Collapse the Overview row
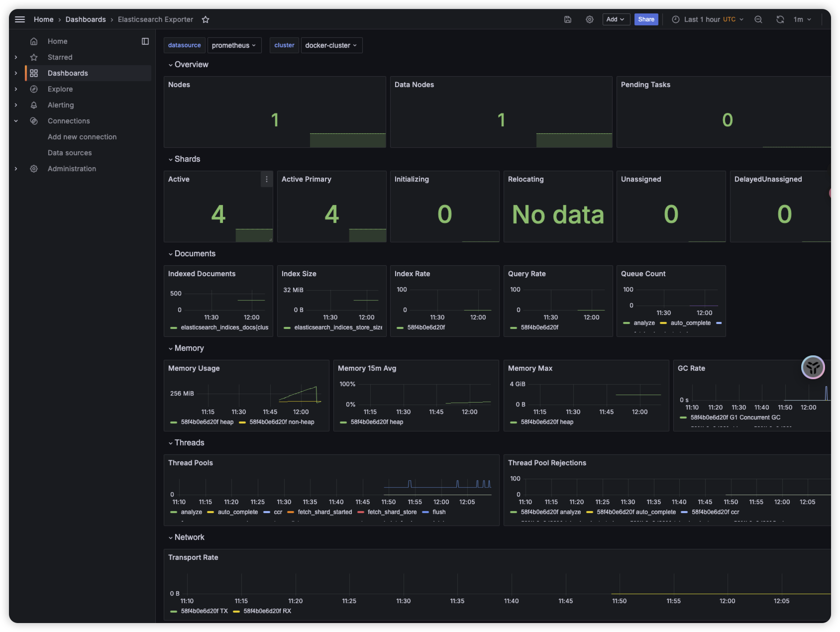Screen dimensions: 840x632 188,65
